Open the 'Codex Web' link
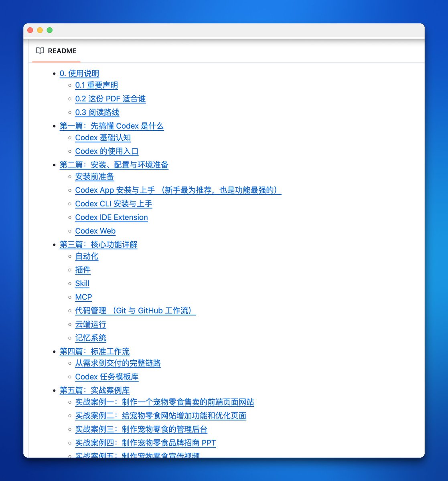The image size is (448, 481). click(x=95, y=231)
